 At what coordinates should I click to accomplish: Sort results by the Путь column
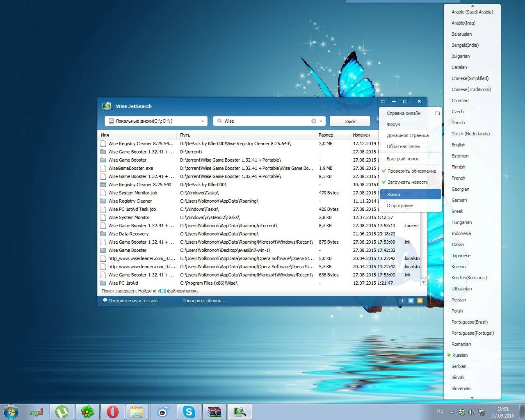click(246, 135)
